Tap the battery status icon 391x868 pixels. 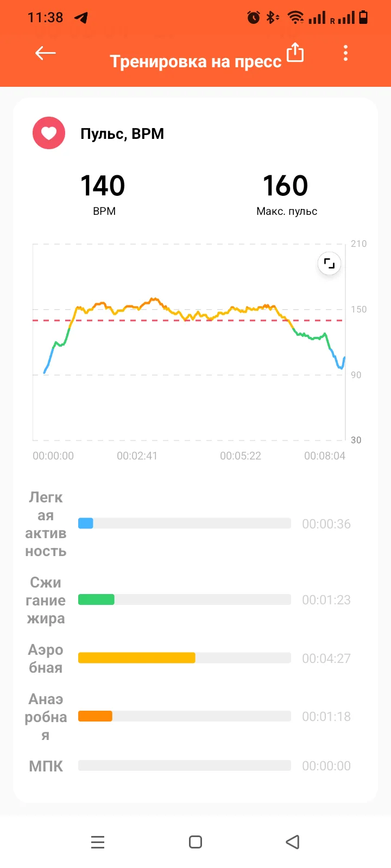pyautogui.click(x=363, y=18)
